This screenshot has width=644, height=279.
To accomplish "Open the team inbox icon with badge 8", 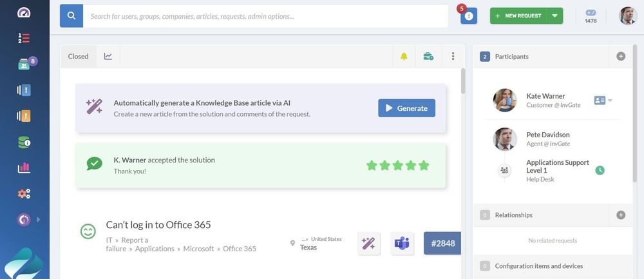I will [26, 64].
